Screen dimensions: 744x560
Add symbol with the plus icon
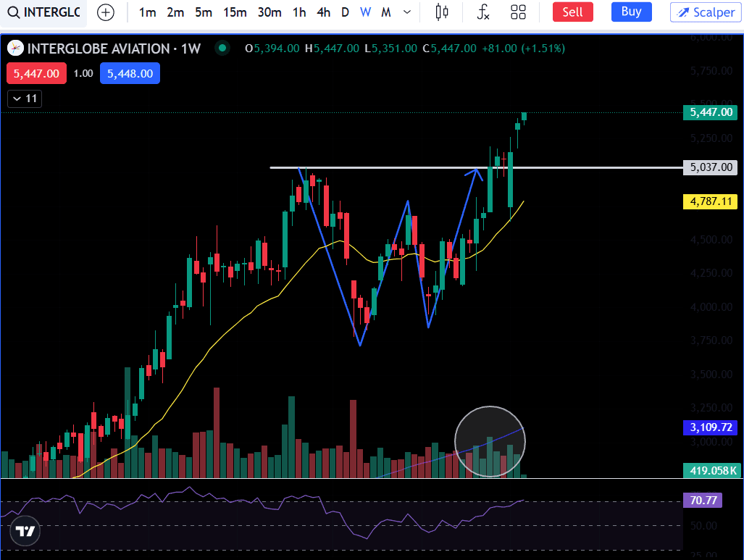click(105, 12)
